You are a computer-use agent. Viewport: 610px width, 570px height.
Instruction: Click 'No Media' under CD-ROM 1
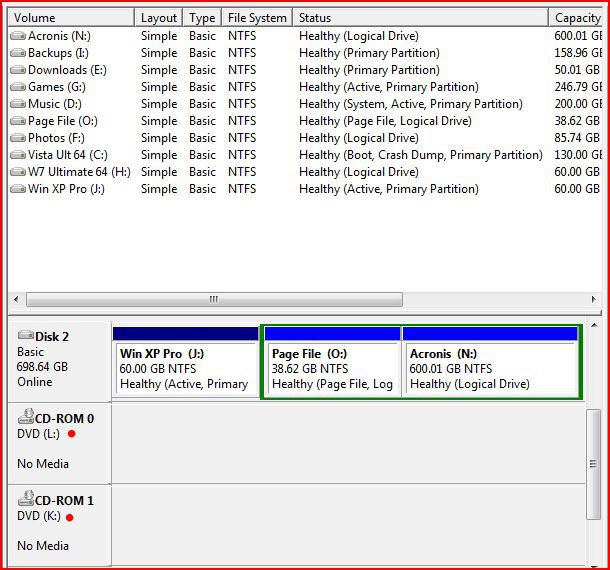[x=43, y=546]
